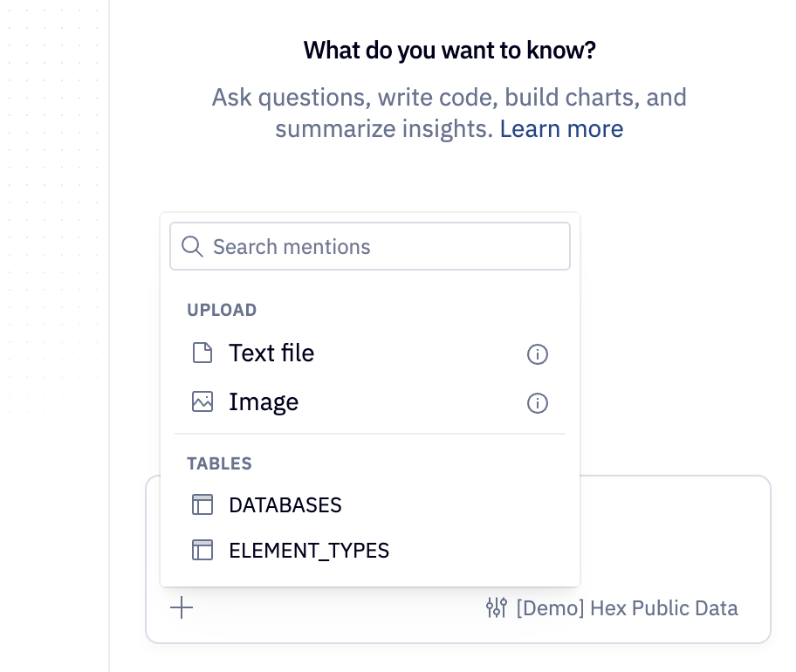796x672 pixels.
Task: Open the data source settings sliders icon
Action: pos(497,607)
